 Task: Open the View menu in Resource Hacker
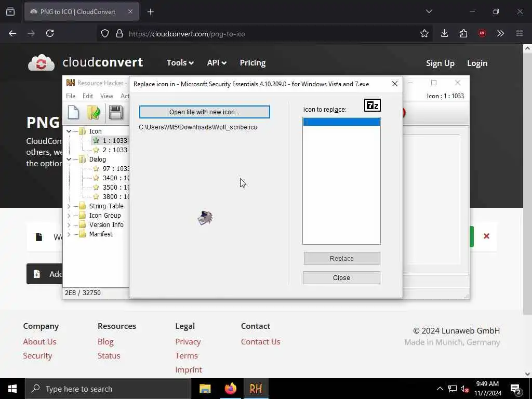pos(107,96)
